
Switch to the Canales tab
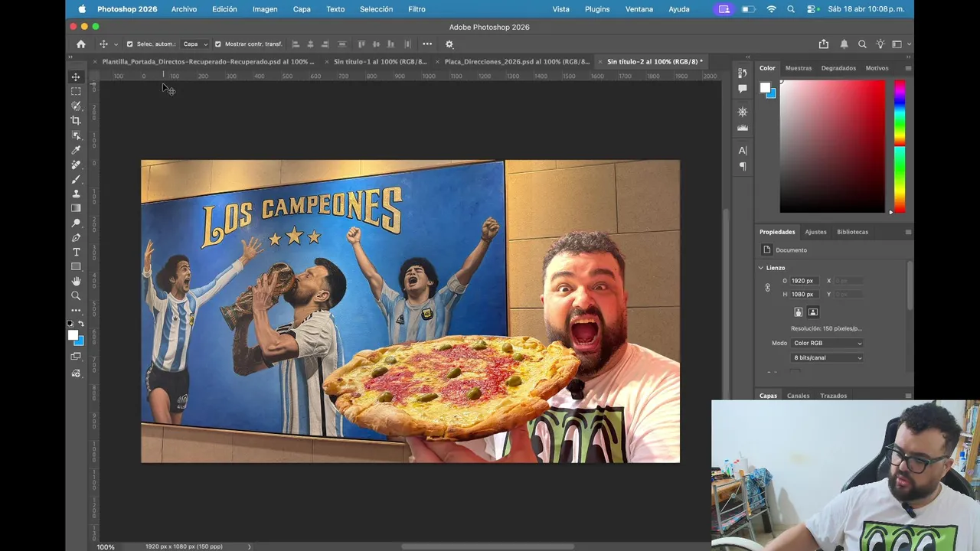tap(798, 396)
